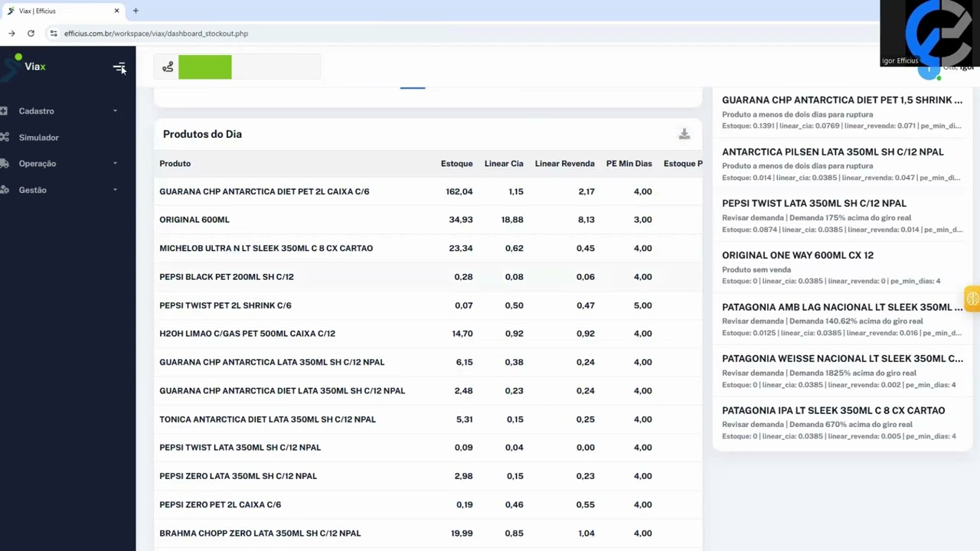Sort by the PE Min Dias column header

click(629, 164)
